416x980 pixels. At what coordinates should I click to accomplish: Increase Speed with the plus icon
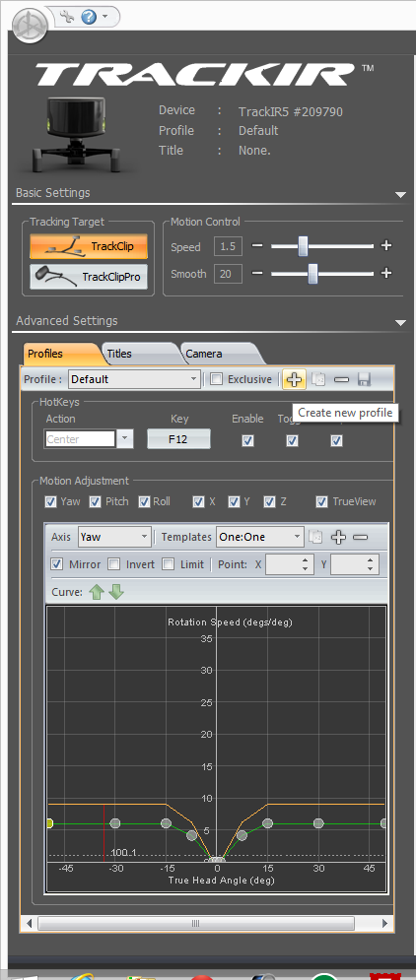[x=386, y=245]
